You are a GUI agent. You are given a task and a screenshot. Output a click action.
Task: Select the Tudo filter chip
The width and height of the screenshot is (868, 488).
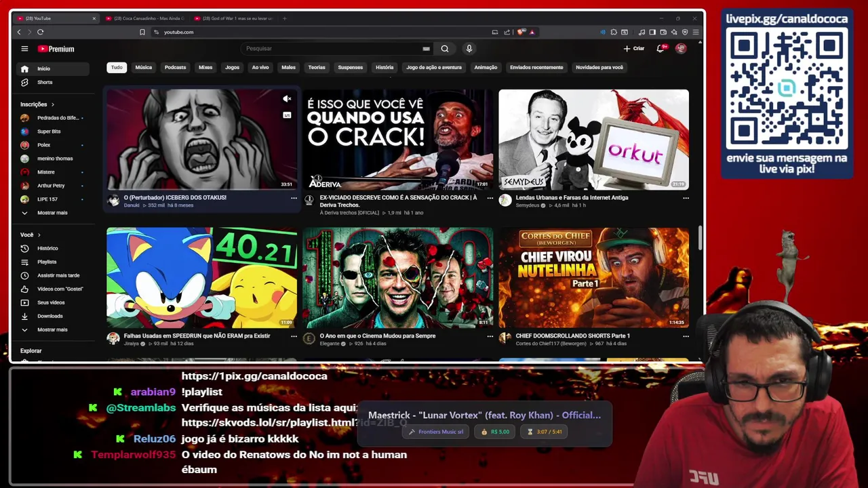tap(117, 67)
